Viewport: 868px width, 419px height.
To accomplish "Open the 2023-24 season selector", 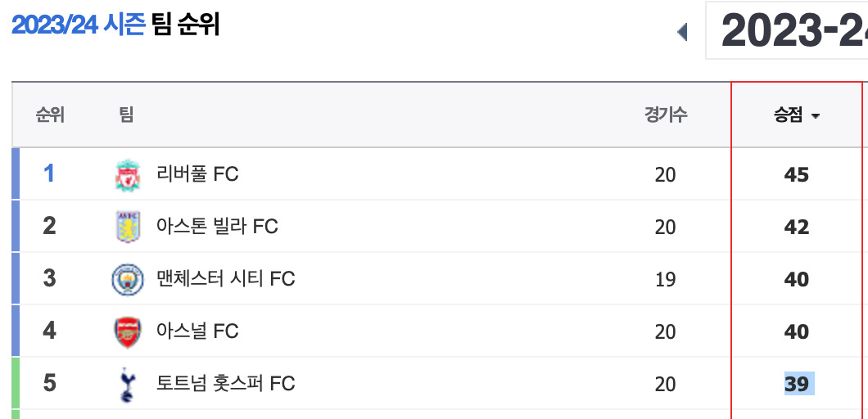I will (x=786, y=30).
